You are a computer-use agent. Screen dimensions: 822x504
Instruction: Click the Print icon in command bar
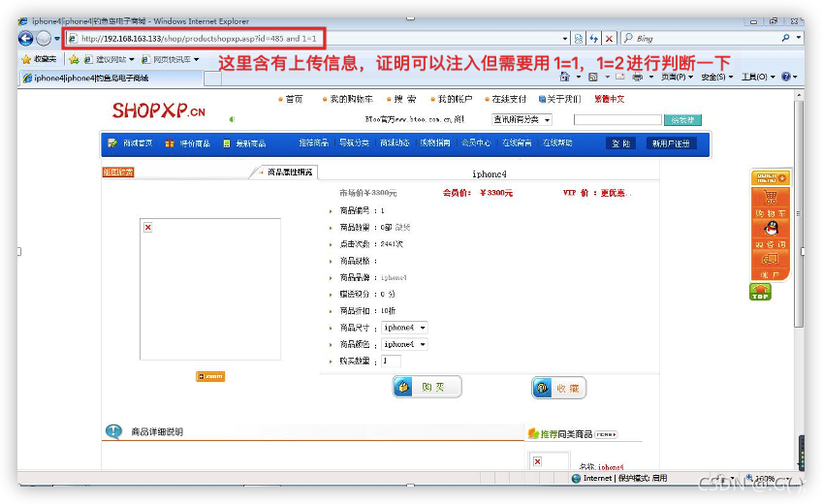point(638,77)
